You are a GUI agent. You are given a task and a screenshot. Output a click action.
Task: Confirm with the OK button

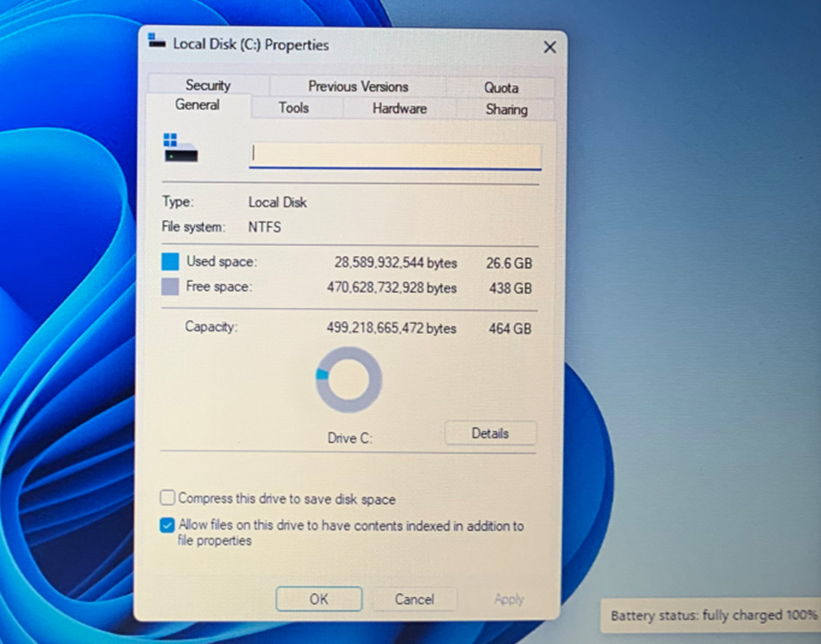click(x=319, y=599)
